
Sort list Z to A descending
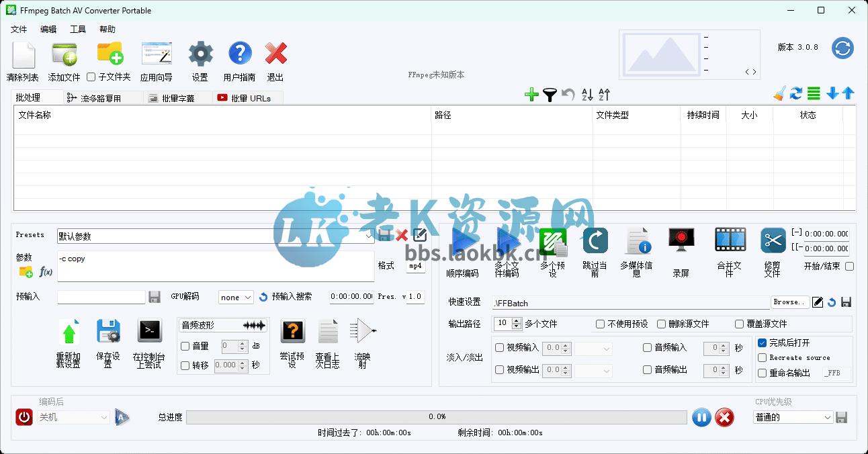pyautogui.click(x=604, y=95)
